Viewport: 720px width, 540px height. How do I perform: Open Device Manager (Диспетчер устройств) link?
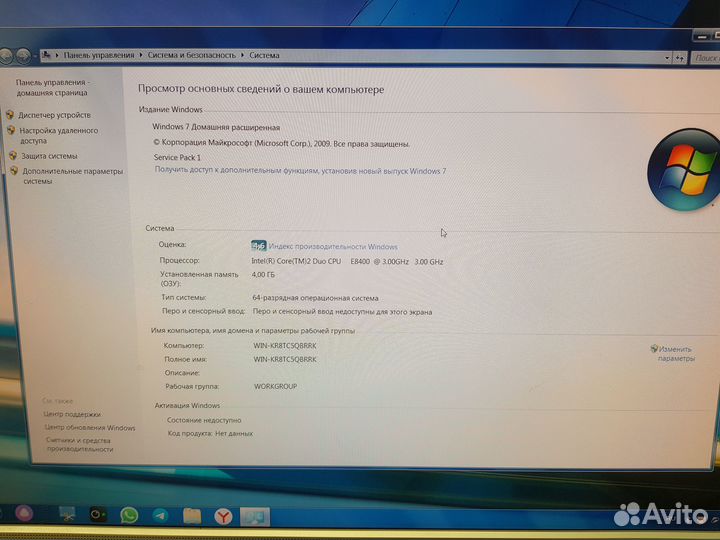pos(54,115)
